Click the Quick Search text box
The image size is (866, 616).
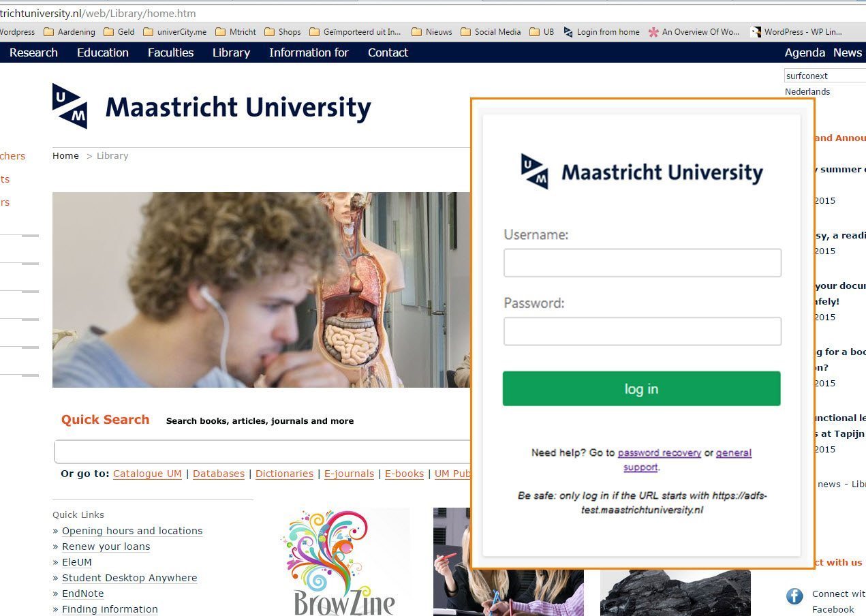[x=262, y=452]
